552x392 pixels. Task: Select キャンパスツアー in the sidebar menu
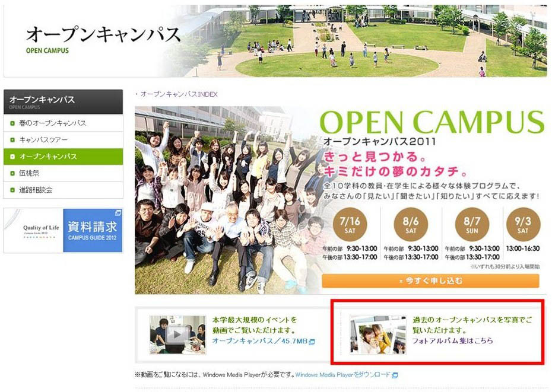pos(43,140)
